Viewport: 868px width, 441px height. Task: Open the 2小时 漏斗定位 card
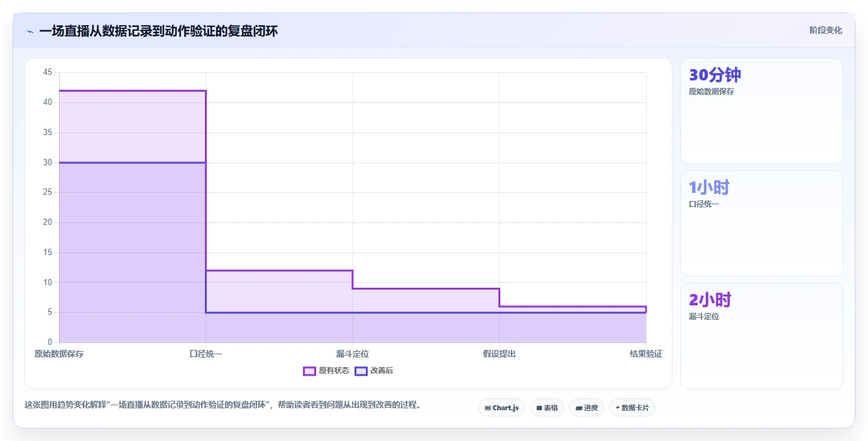tap(761, 335)
